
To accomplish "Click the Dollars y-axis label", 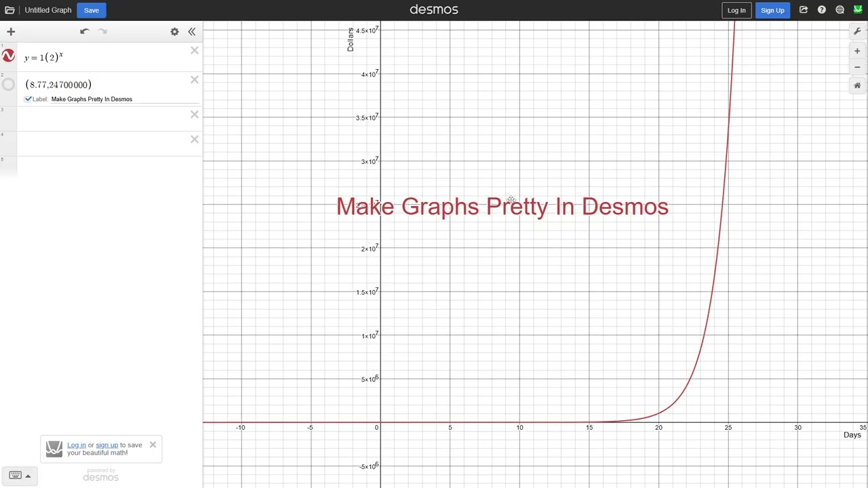I will [x=350, y=39].
